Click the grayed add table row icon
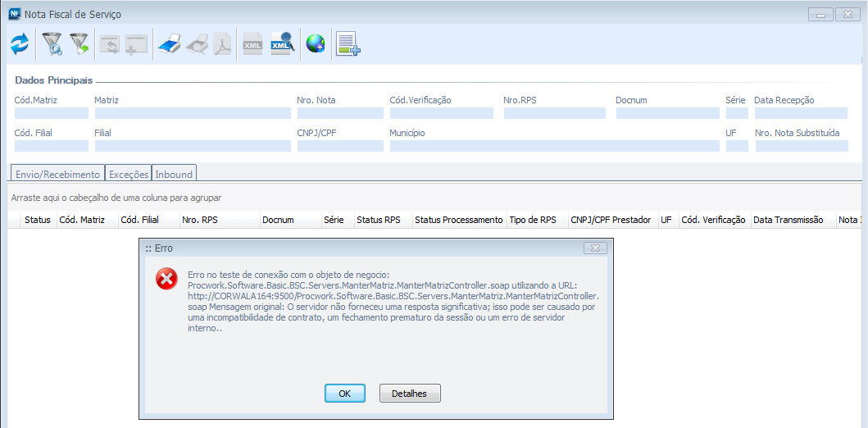The width and height of the screenshot is (868, 428). click(135, 44)
